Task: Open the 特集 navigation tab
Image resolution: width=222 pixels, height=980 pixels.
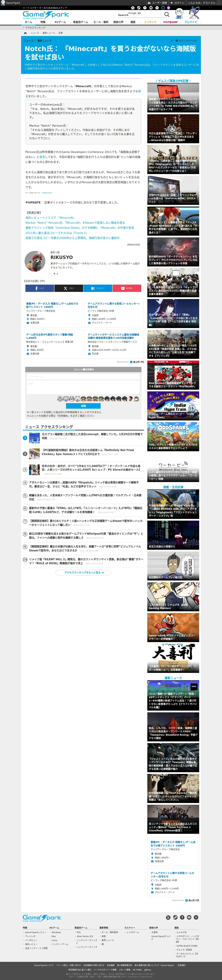Action: (43, 22)
